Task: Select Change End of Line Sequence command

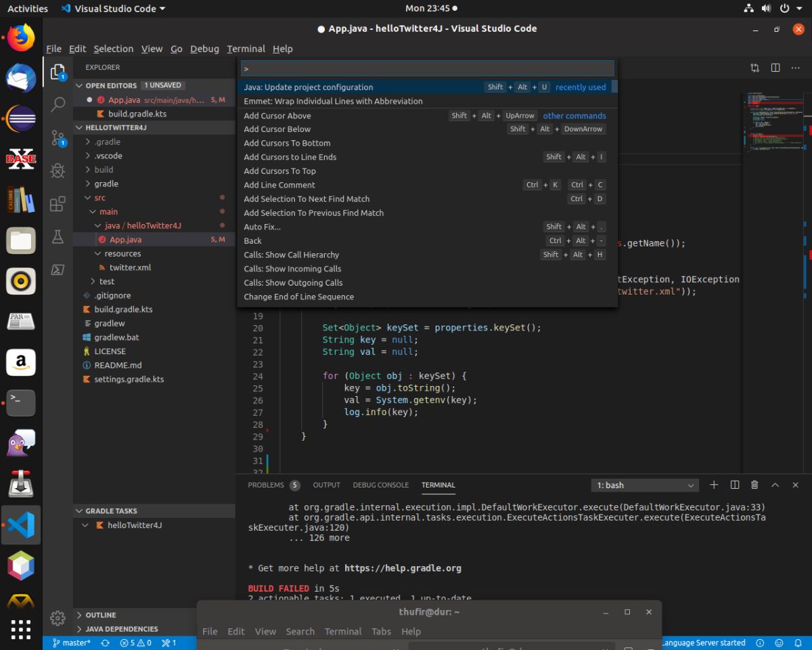Action: (427, 297)
